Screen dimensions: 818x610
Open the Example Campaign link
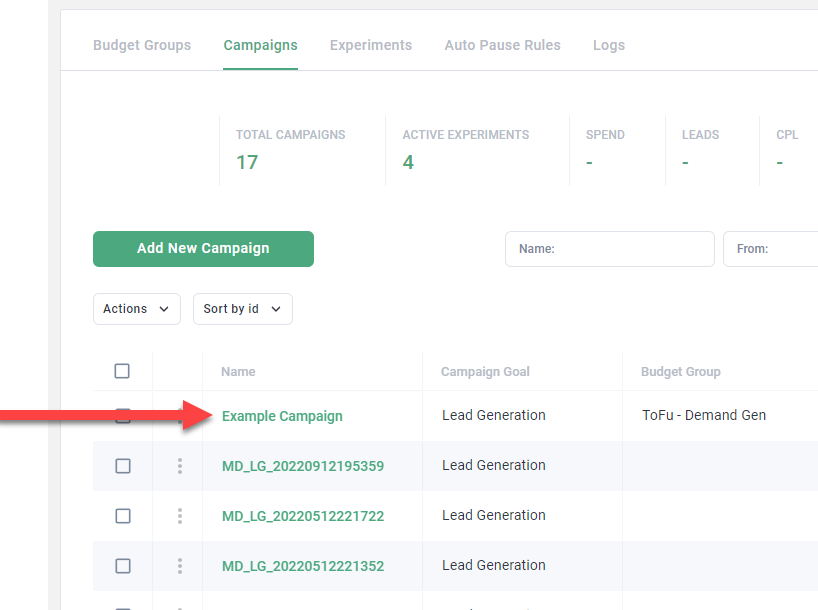click(282, 416)
